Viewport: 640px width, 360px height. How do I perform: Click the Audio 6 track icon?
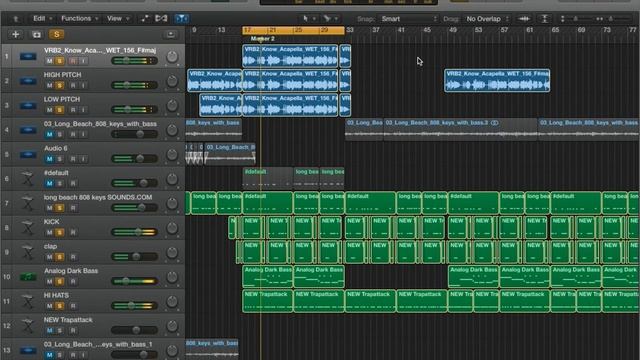pos(28,154)
